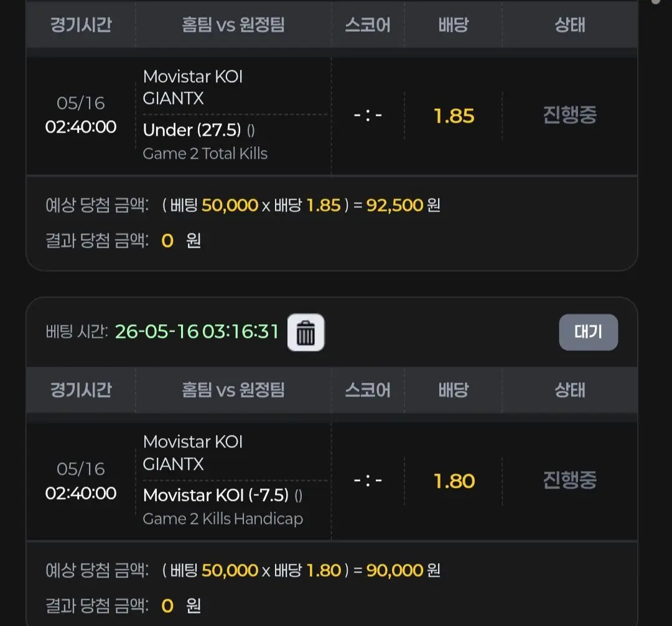Click the second bet's GIANTX team name
The height and width of the screenshot is (626, 672).
point(173,464)
